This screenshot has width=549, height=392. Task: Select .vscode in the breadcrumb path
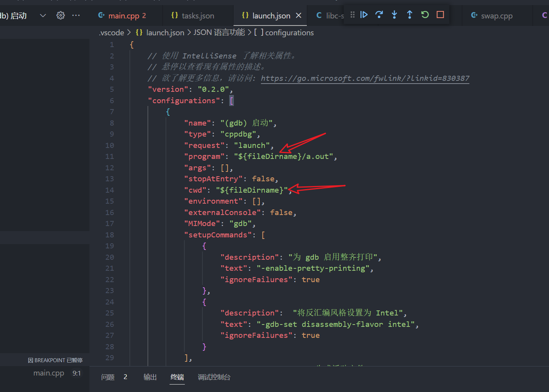click(x=111, y=33)
